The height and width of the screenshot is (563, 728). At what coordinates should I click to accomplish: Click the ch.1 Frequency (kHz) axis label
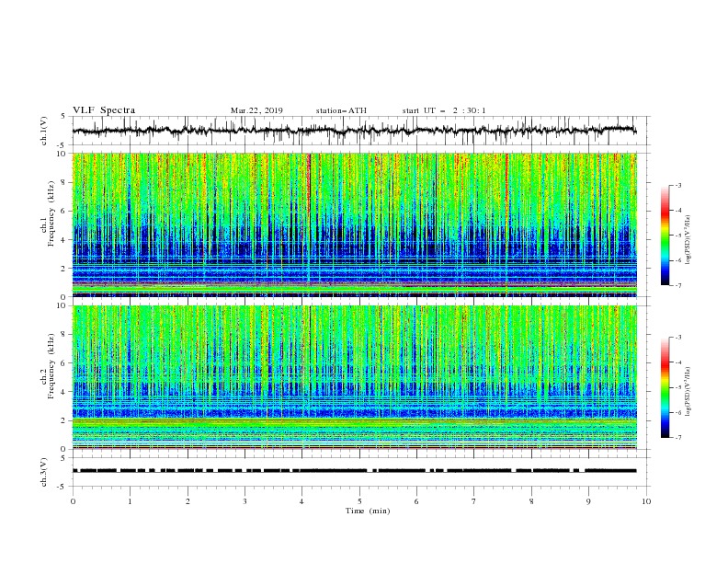(48, 213)
